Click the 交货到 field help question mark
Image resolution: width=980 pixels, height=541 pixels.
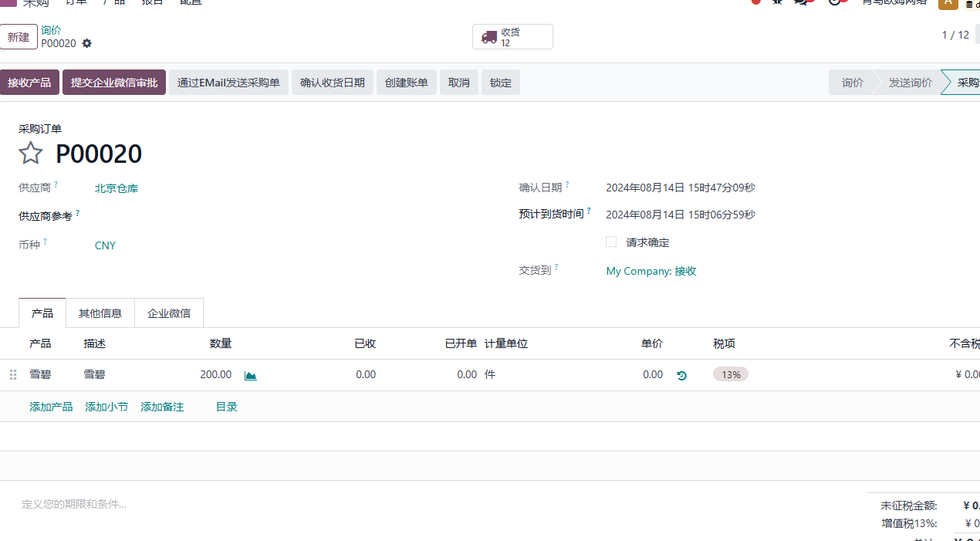pyautogui.click(x=556, y=268)
